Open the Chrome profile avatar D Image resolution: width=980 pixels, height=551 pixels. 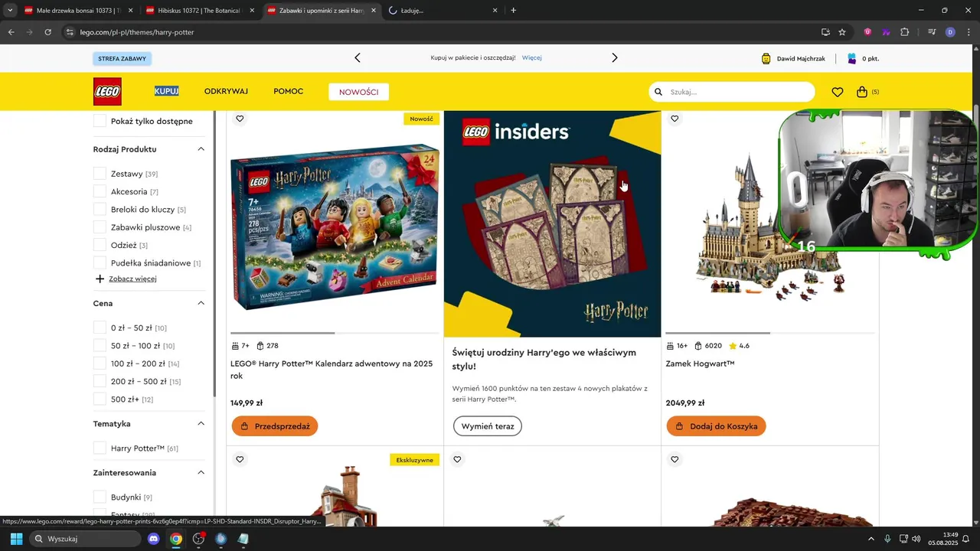point(950,32)
